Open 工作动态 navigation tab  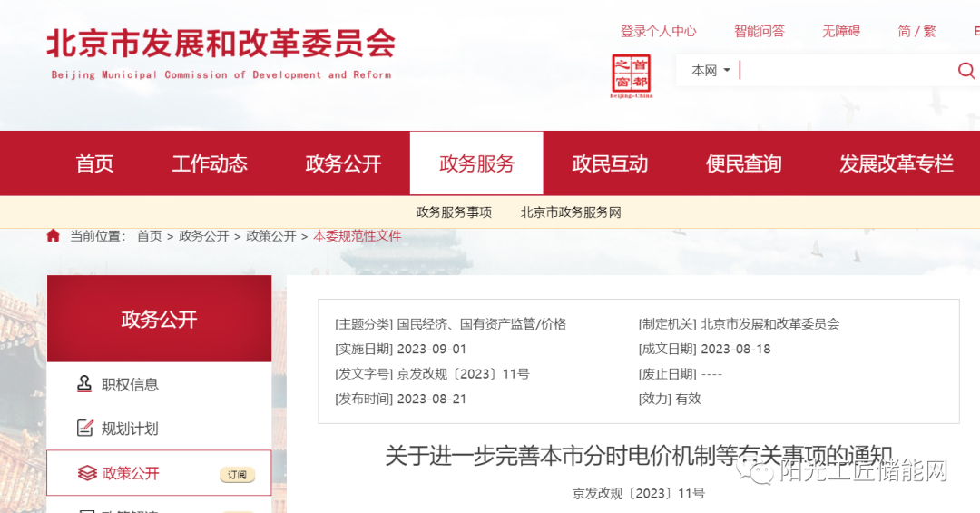click(x=210, y=164)
